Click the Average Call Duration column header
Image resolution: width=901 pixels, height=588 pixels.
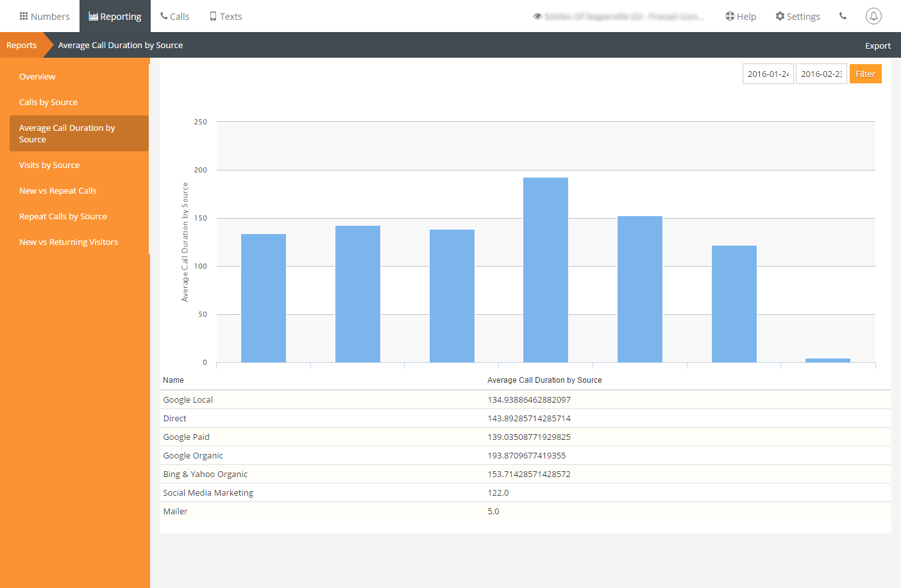[x=544, y=380]
